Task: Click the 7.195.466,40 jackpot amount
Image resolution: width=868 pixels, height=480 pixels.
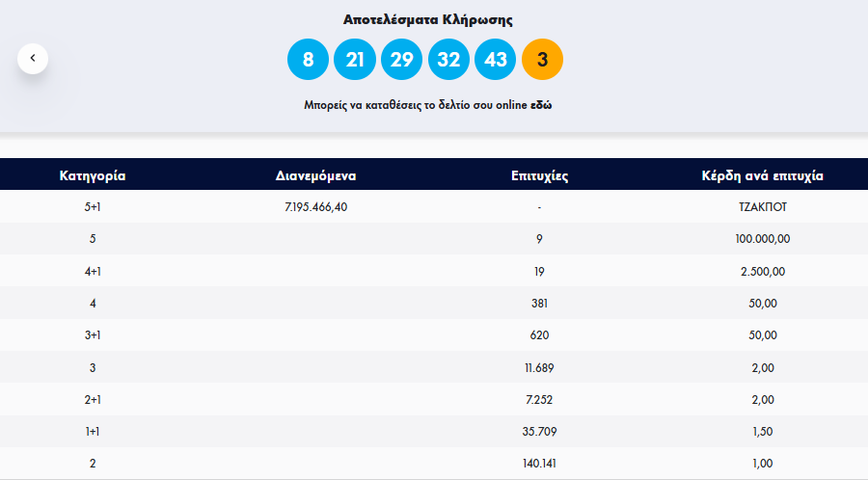Action: click(x=316, y=206)
